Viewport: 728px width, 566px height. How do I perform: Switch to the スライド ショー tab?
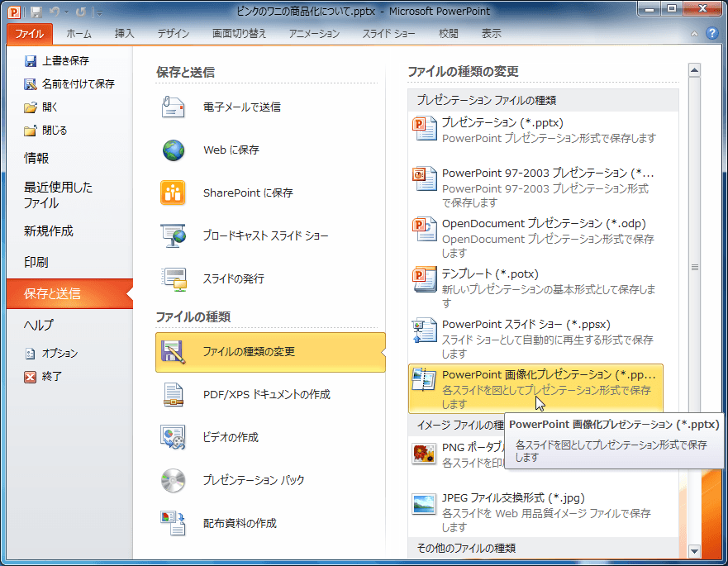388,33
